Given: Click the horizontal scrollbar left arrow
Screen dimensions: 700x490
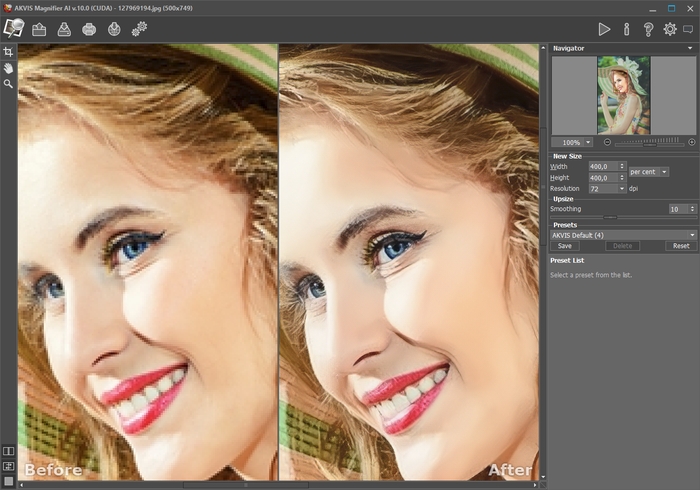Looking at the screenshot, I should point(21,485).
